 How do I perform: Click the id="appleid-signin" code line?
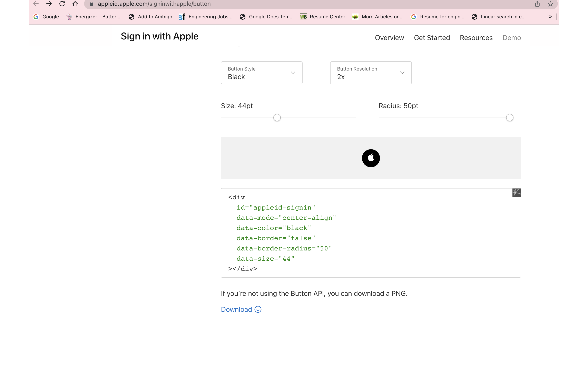tap(276, 208)
